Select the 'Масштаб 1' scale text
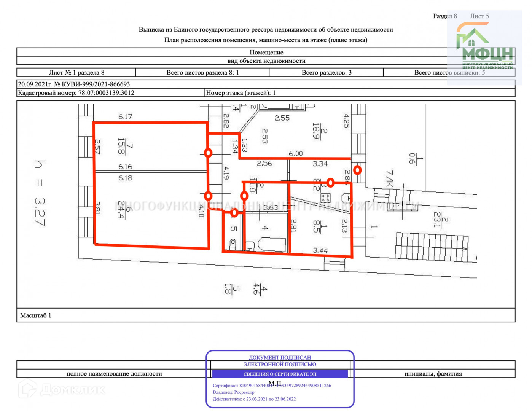 click(35, 315)
